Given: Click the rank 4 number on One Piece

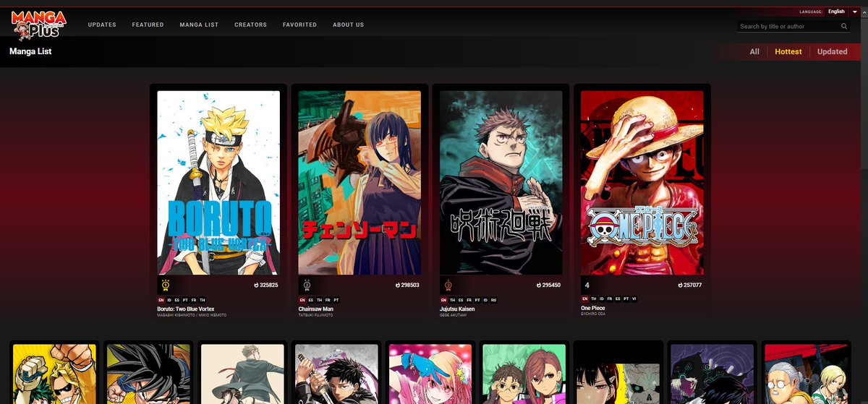Looking at the screenshot, I should tap(587, 285).
